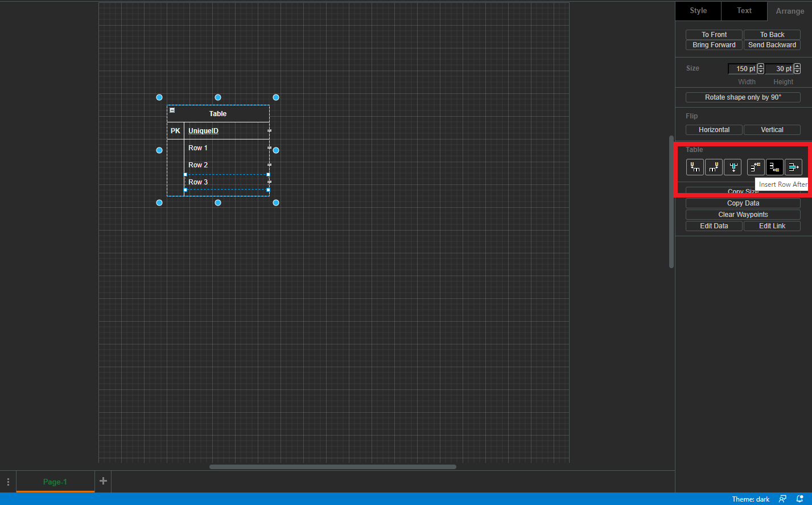The height and width of the screenshot is (505, 812).
Task: Click the horizontal canvas scrollbar
Action: click(332, 467)
